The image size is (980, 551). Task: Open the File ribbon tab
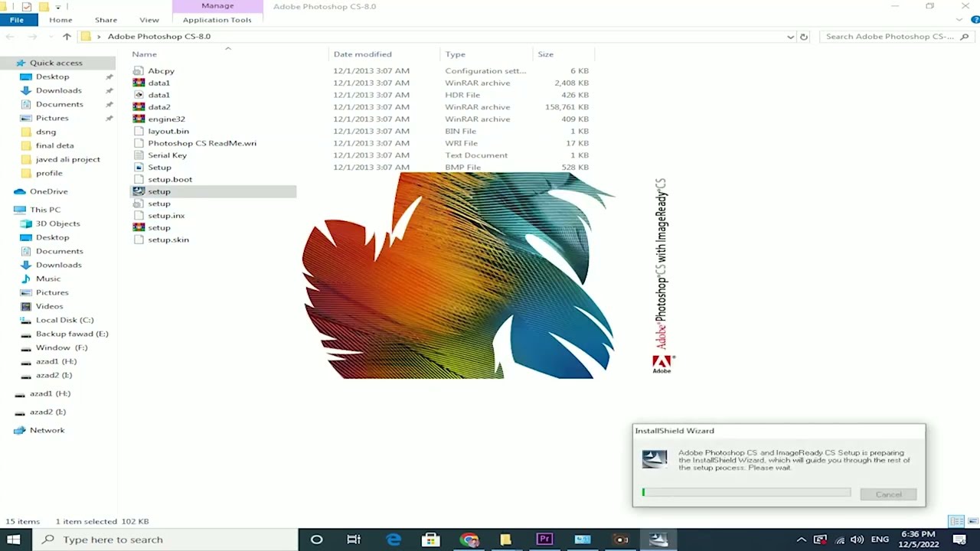(16, 20)
